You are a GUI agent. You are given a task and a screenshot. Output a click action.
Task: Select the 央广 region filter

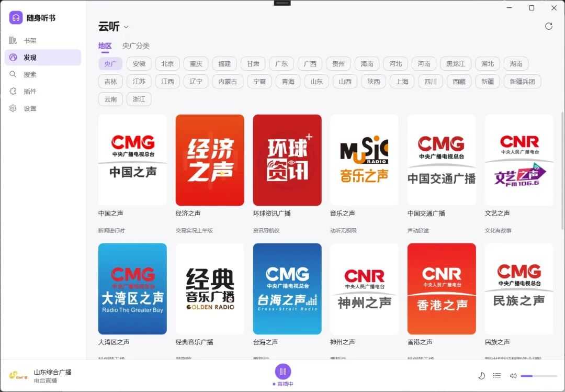click(110, 64)
